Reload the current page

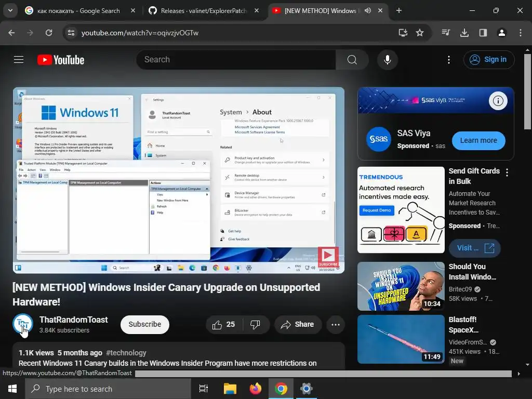[x=49, y=33]
